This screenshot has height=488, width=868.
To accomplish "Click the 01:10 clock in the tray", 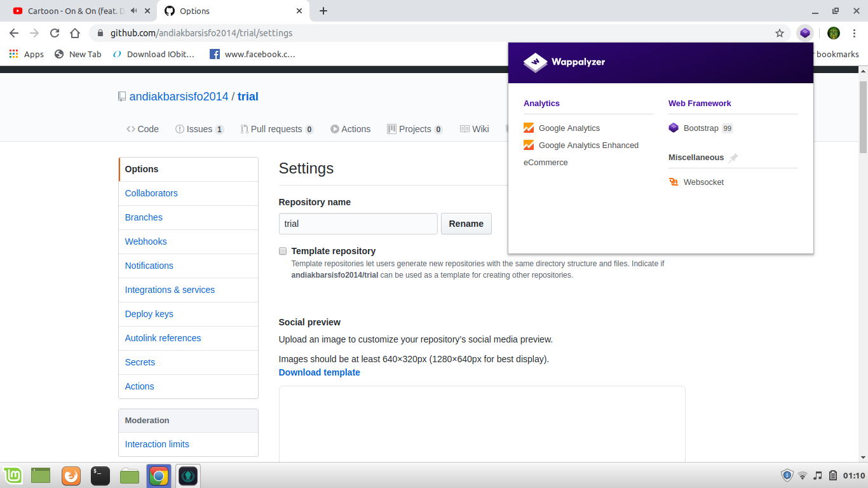I will click(854, 475).
